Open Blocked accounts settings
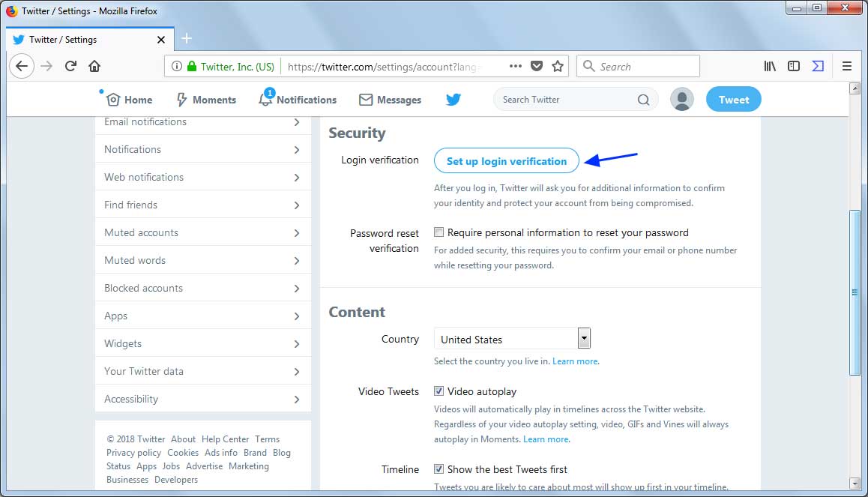The image size is (868, 497). pyautogui.click(x=202, y=287)
